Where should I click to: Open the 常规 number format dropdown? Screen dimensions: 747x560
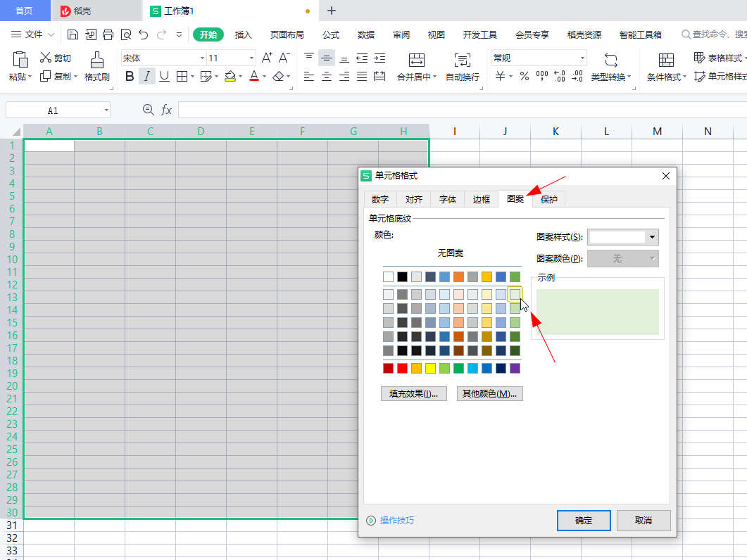[582, 58]
